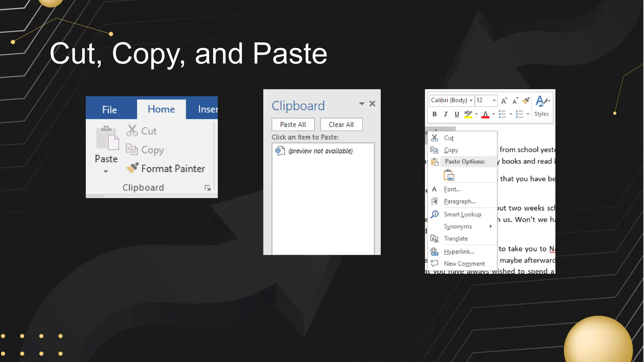
Task: Click the Shrink Font icon
Action: [x=515, y=101]
